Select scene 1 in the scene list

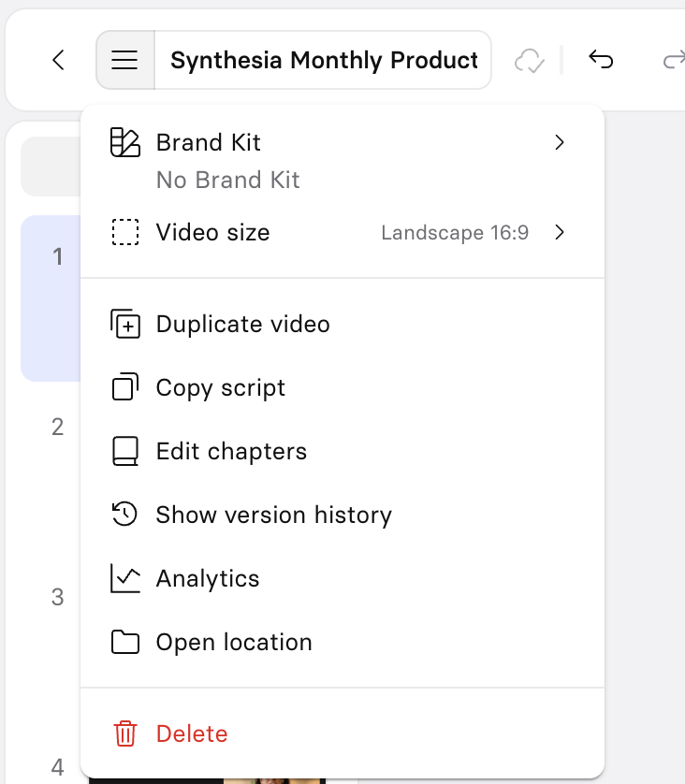coord(51,298)
